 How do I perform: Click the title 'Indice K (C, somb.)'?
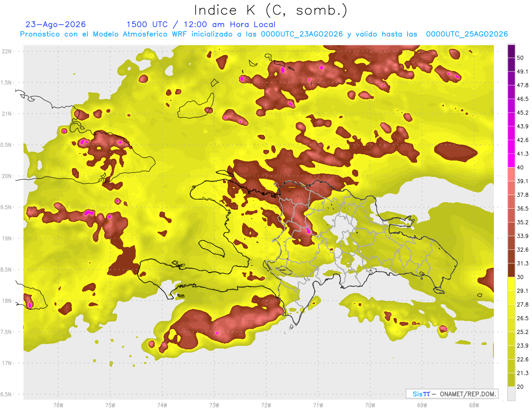[x=270, y=10]
